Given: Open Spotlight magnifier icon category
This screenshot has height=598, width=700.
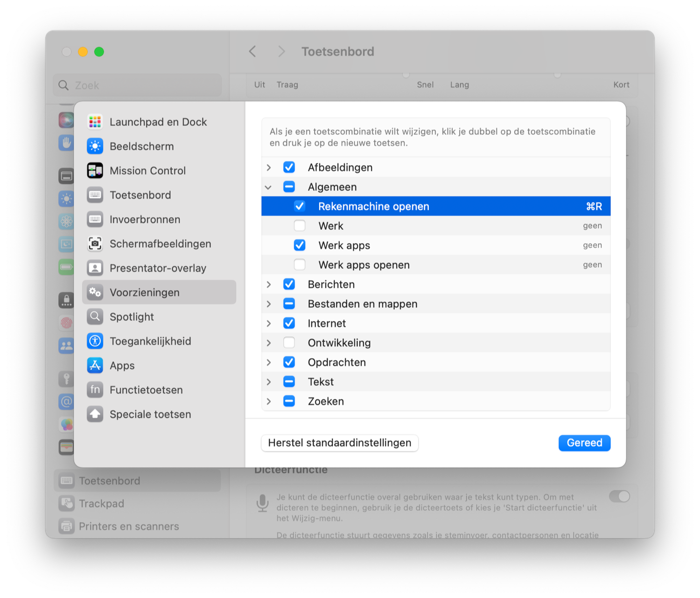Looking at the screenshot, I should [x=95, y=317].
